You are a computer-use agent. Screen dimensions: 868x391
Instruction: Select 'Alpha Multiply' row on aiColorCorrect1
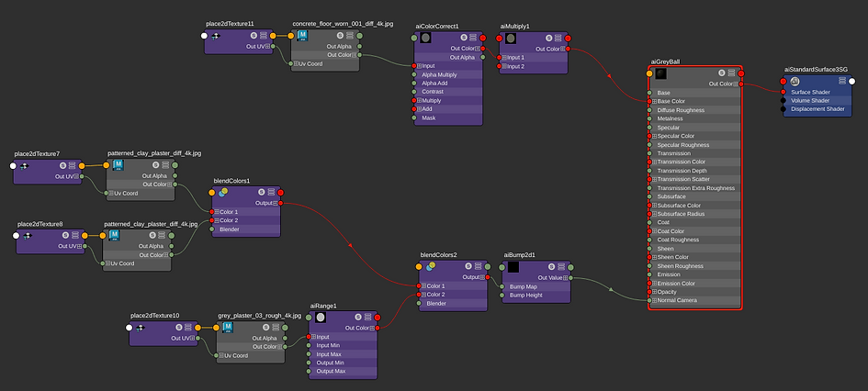(x=448, y=74)
